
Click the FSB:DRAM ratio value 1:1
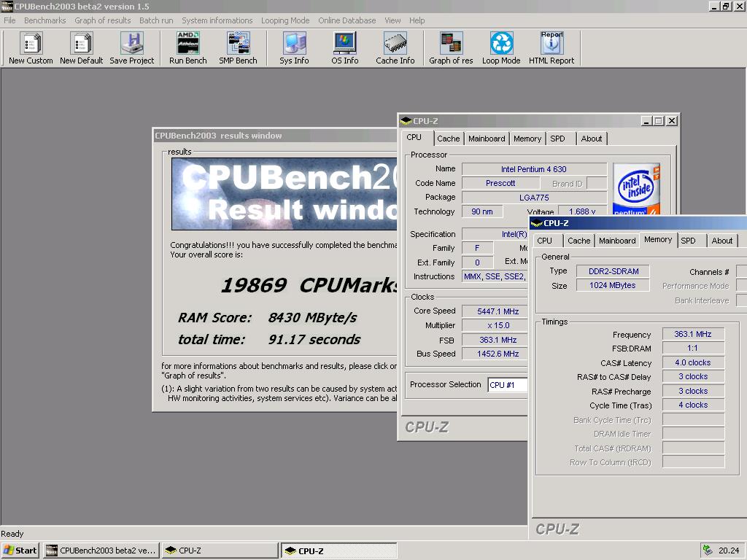pos(693,348)
